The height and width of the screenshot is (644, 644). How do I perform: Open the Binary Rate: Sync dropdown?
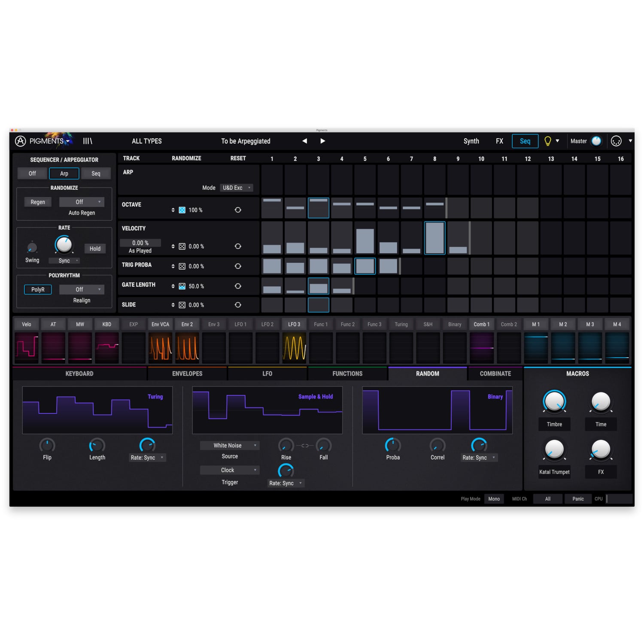click(479, 458)
